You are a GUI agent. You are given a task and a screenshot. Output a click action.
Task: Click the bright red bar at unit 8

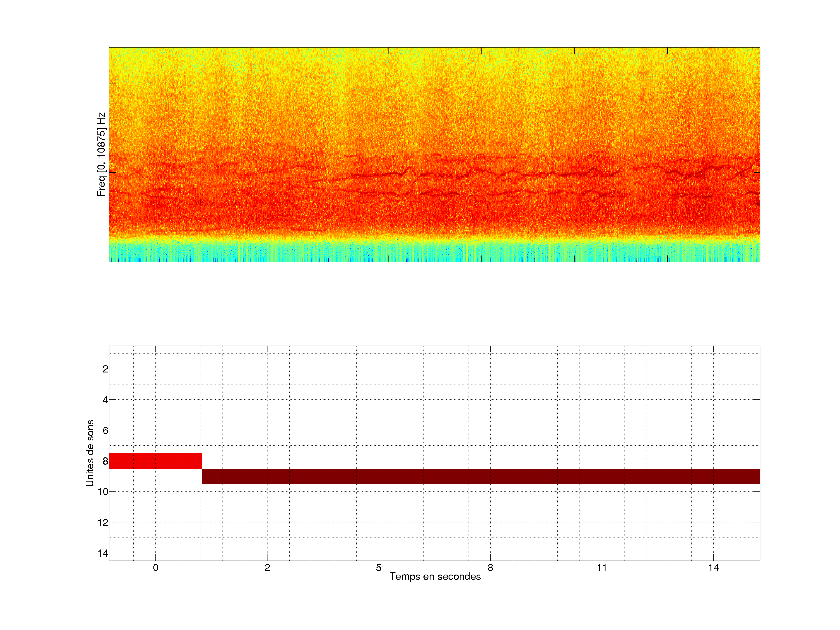[x=155, y=461]
